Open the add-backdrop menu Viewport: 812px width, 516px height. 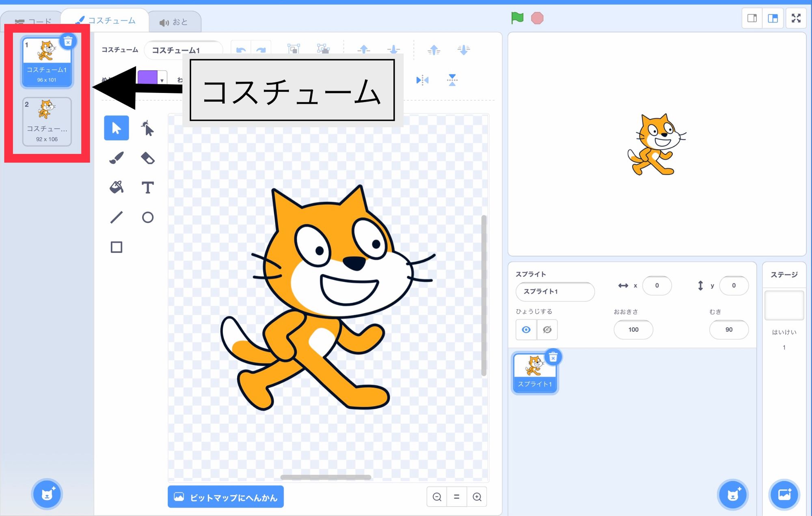point(785,495)
